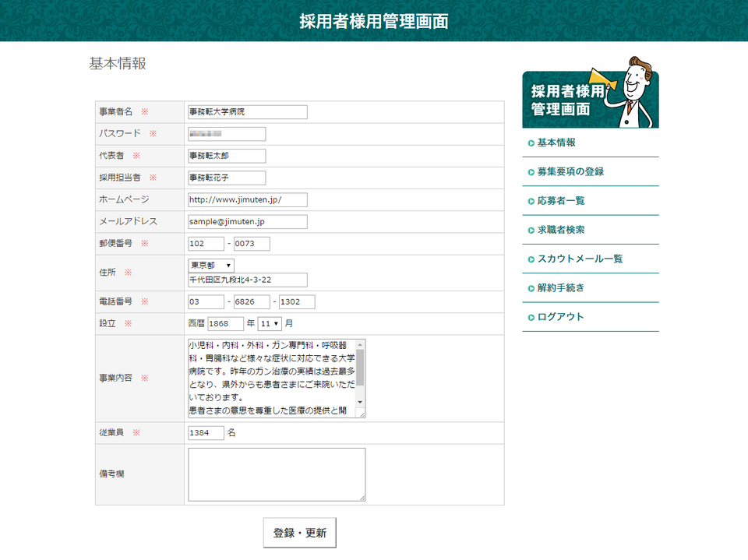Go to 応募者一覧 page
The width and height of the screenshot is (748, 560).
561,201
